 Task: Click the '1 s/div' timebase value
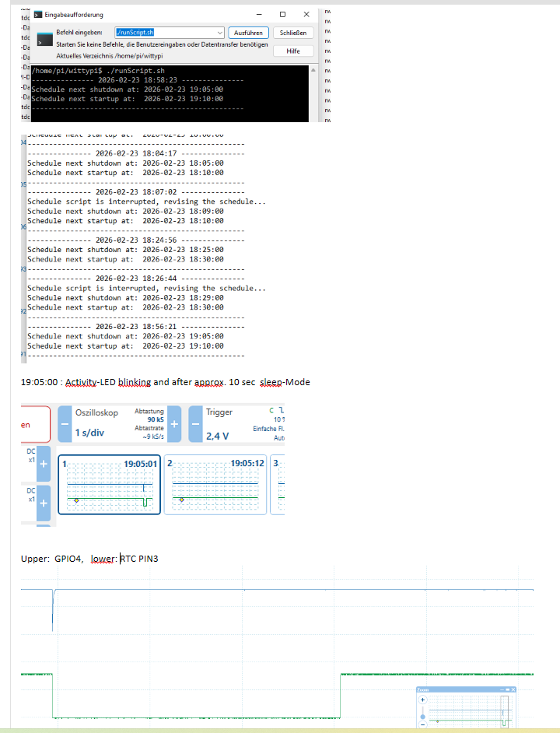click(x=89, y=433)
